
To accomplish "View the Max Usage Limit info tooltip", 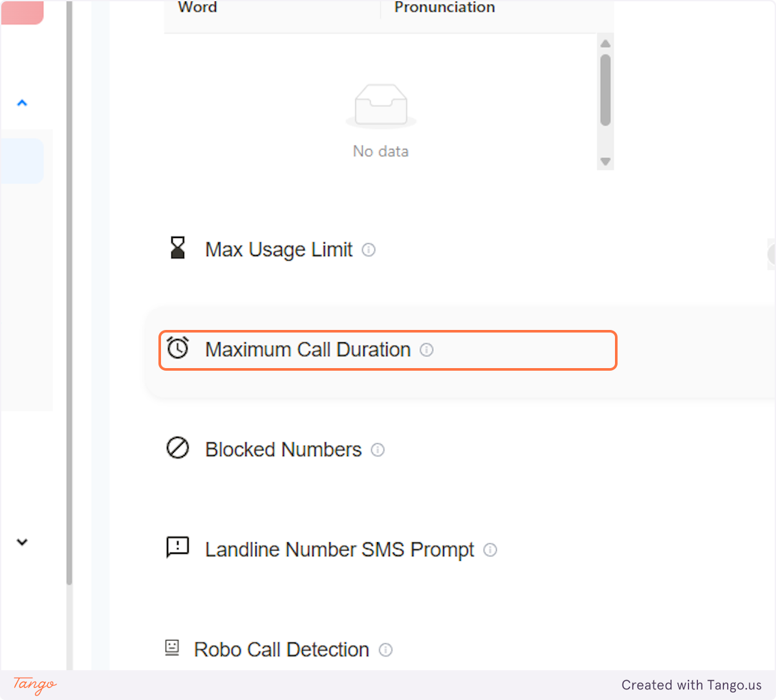I will [x=369, y=250].
